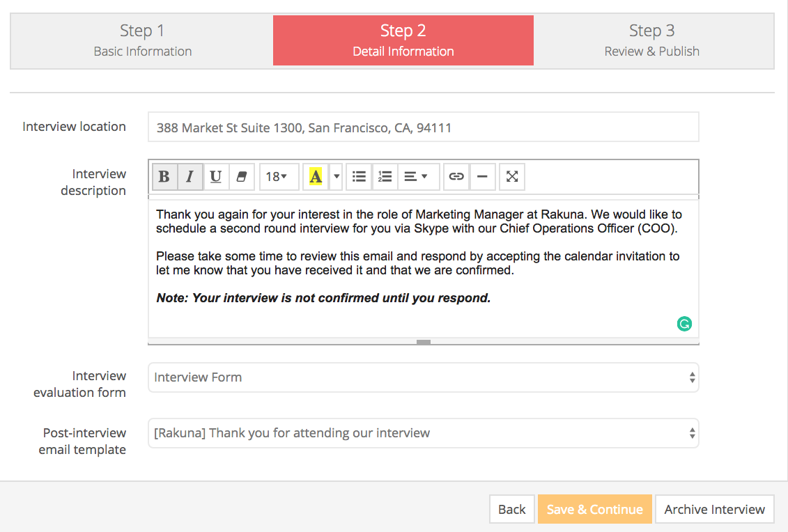The height and width of the screenshot is (532, 788).
Task: Insert a horizontal rule line
Action: pyautogui.click(x=482, y=177)
